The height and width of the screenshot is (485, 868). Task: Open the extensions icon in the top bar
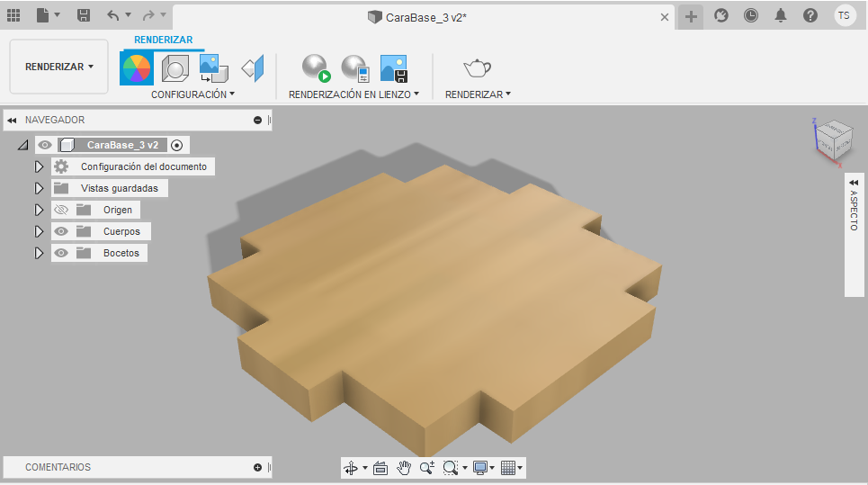coord(720,15)
